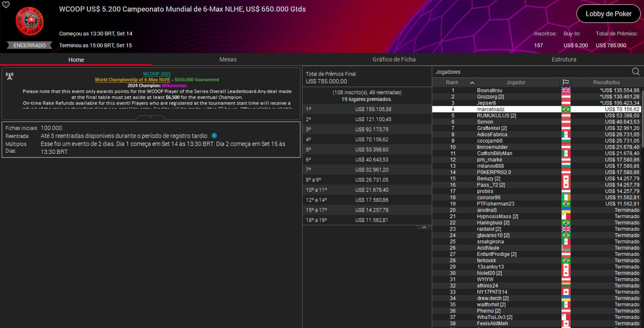This screenshot has height=328, width=644.
Task: Click the flag column header icon
Action: tap(566, 82)
